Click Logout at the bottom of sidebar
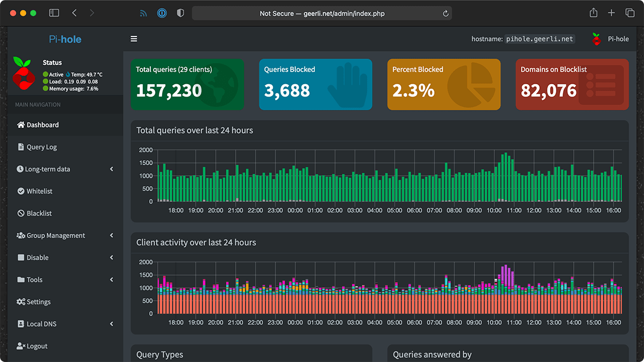The width and height of the screenshot is (644, 362). point(38,346)
